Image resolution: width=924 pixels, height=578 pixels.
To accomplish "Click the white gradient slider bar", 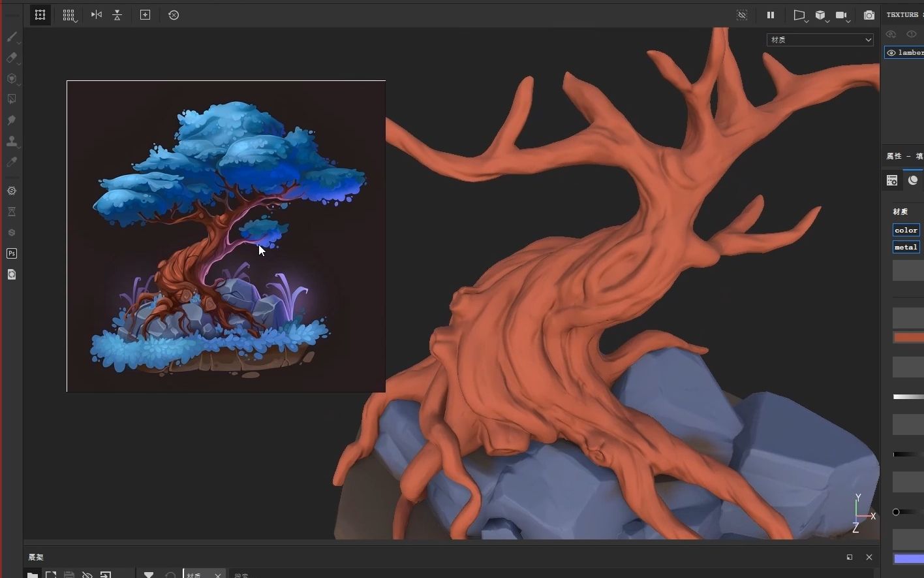I will (x=908, y=396).
